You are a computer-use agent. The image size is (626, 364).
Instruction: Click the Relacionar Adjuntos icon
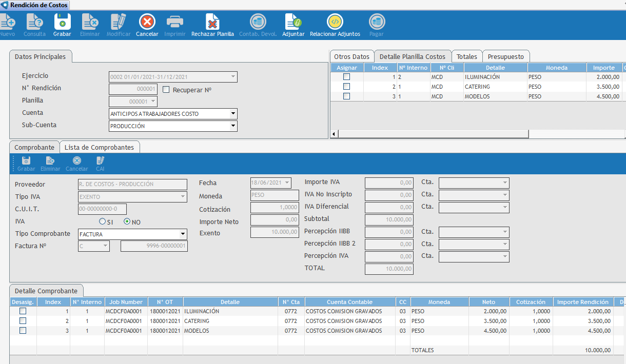335,23
